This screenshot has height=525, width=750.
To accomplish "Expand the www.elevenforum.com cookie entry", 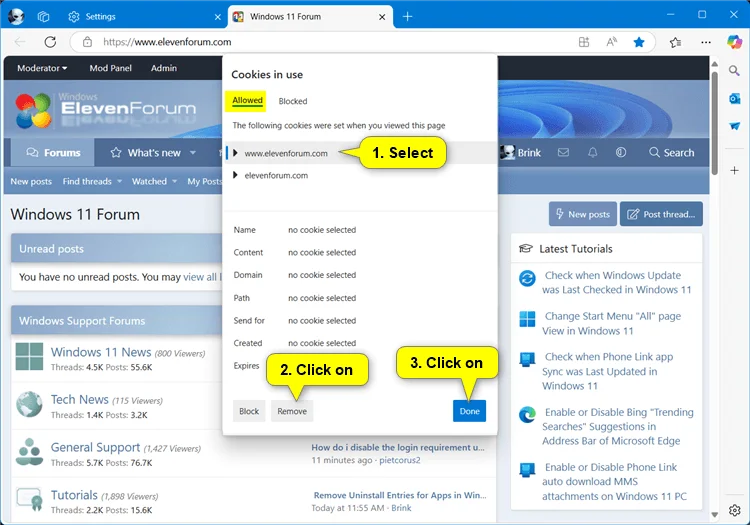I will (x=235, y=153).
